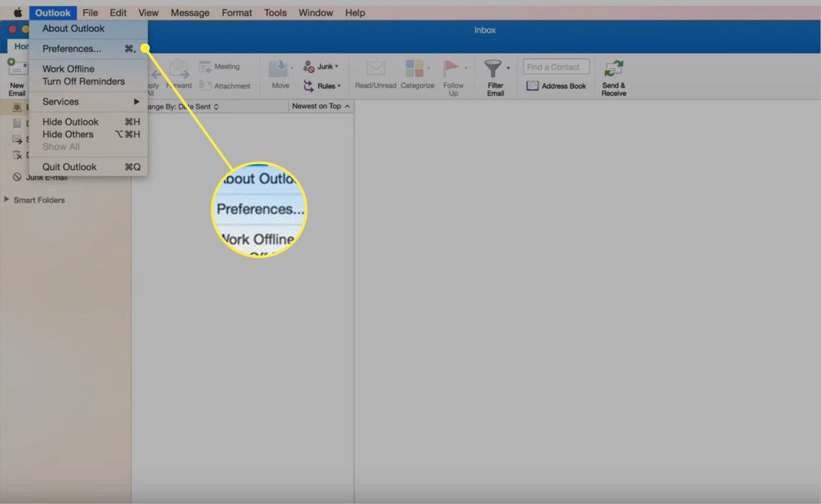Open the View menu

148,13
